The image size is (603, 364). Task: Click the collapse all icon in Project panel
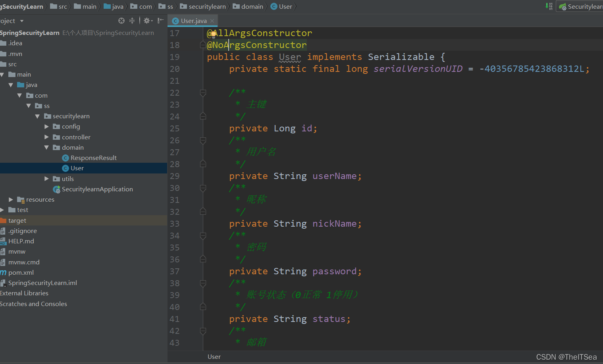(x=132, y=21)
